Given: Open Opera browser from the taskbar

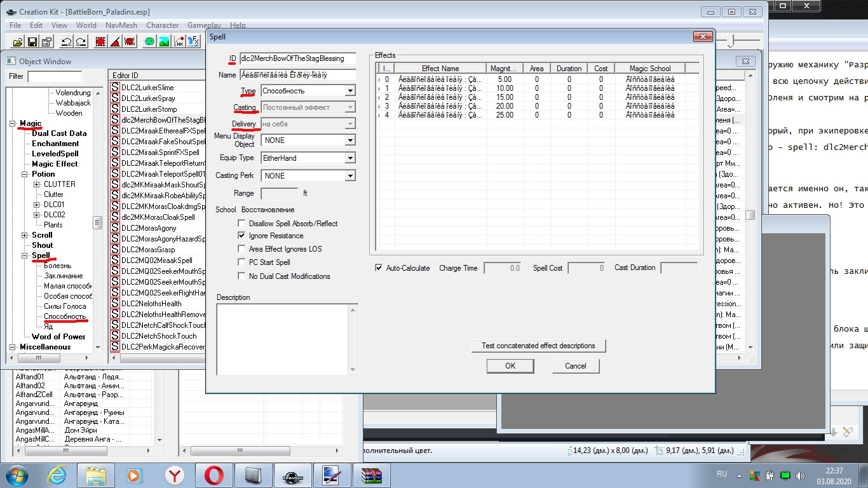Looking at the screenshot, I should (213, 475).
